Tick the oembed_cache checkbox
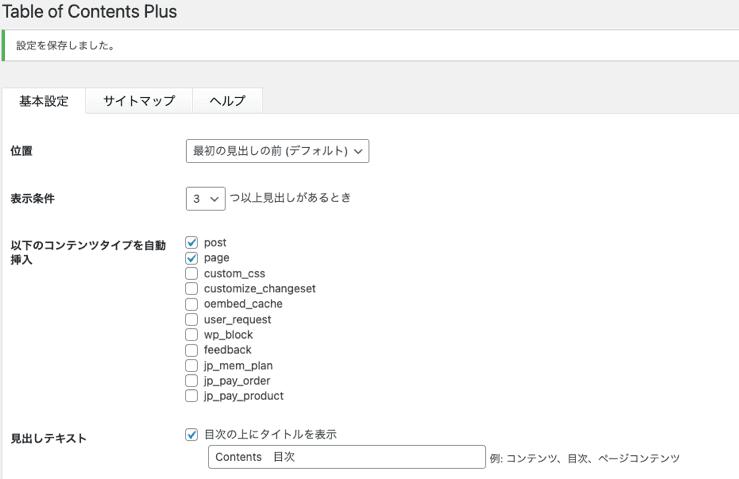Image resolution: width=739 pixels, height=479 pixels. 191,304
